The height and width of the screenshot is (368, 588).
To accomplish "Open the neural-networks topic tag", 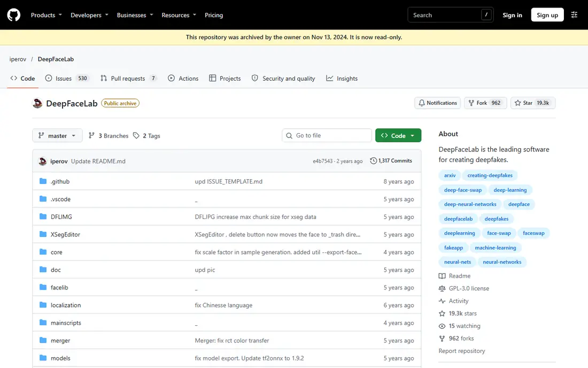I will (x=502, y=262).
